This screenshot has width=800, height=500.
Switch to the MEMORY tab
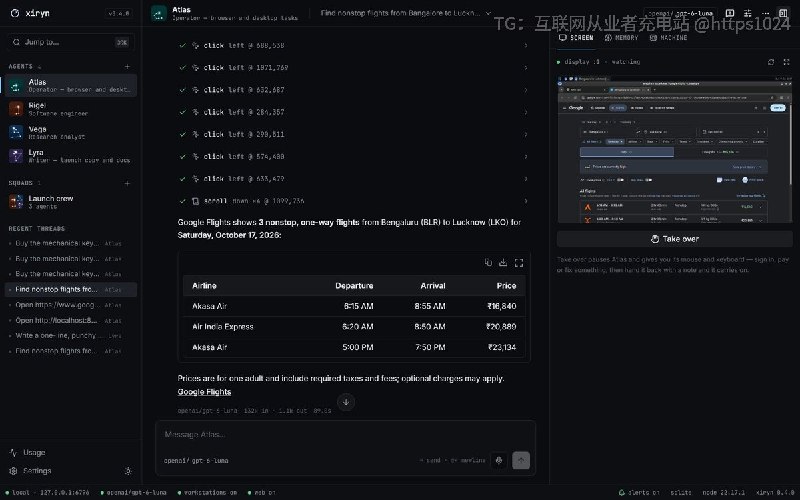[621, 38]
